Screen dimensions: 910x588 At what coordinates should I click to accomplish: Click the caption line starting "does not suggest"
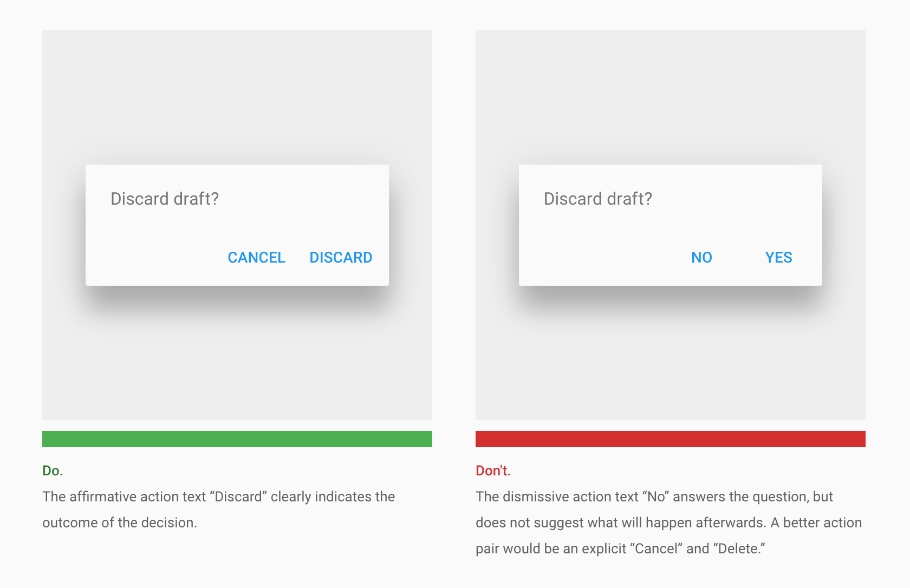pos(668,522)
